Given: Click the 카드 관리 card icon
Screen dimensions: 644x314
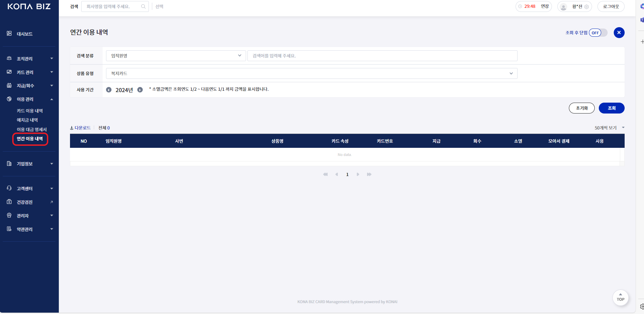Looking at the screenshot, I should (9, 72).
